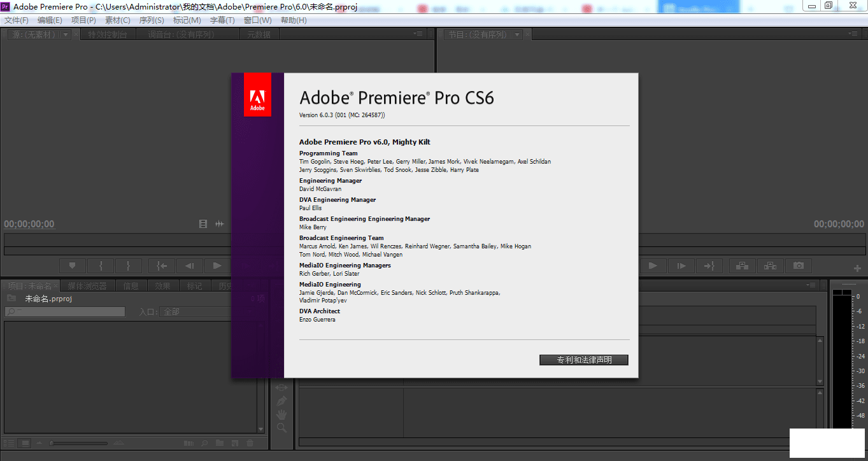Switch to 特效控制台 tab

(x=108, y=34)
